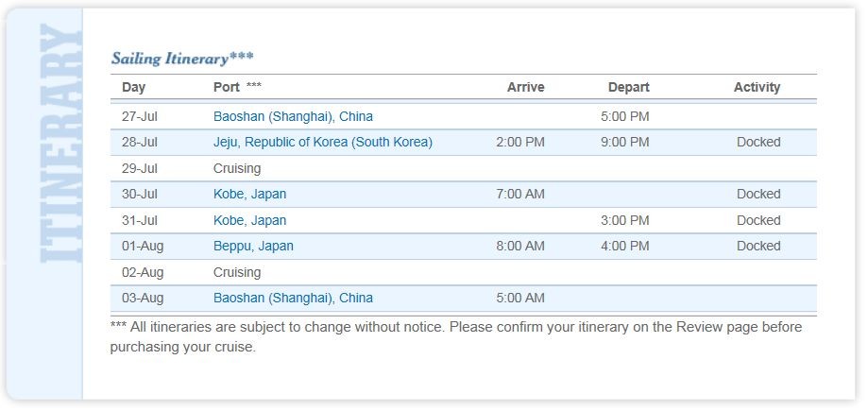Click the vertical ITINERARY side banner
The image size is (868, 411).
(60, 143)
